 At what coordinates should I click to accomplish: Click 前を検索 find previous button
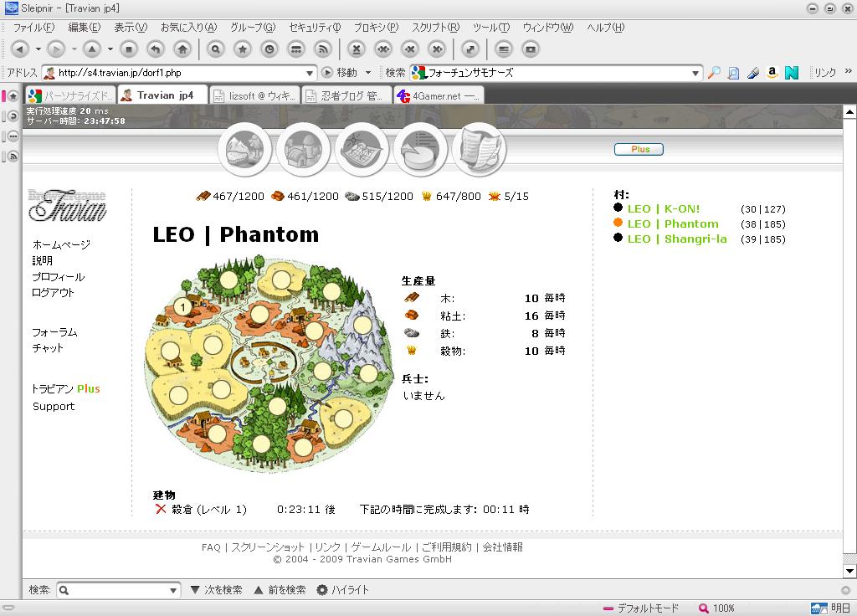(280, 590)
